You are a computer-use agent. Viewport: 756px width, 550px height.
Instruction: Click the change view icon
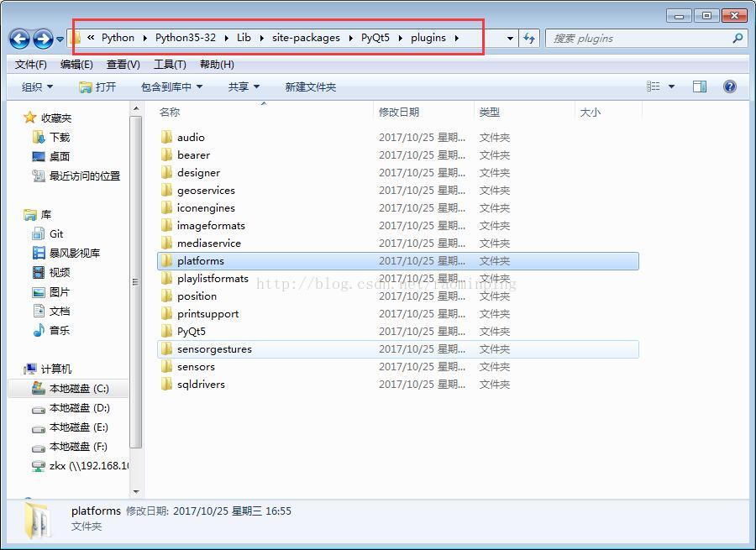(654, 86)
